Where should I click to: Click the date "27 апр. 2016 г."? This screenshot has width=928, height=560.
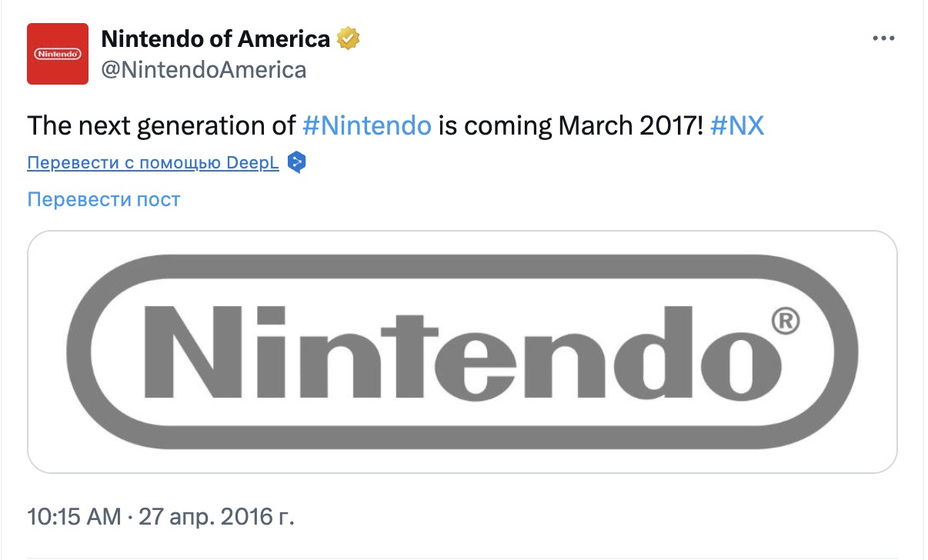click(x=217, y=516)
